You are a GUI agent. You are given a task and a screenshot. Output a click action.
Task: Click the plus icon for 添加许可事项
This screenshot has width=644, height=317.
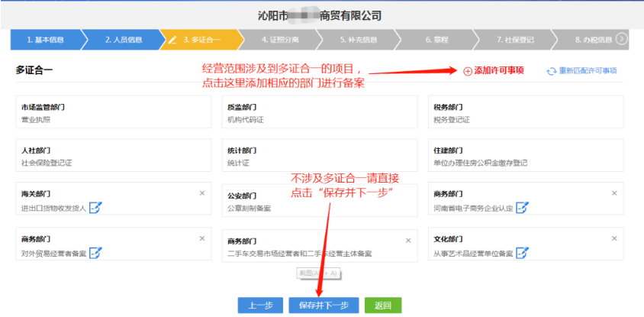point(468,71)
